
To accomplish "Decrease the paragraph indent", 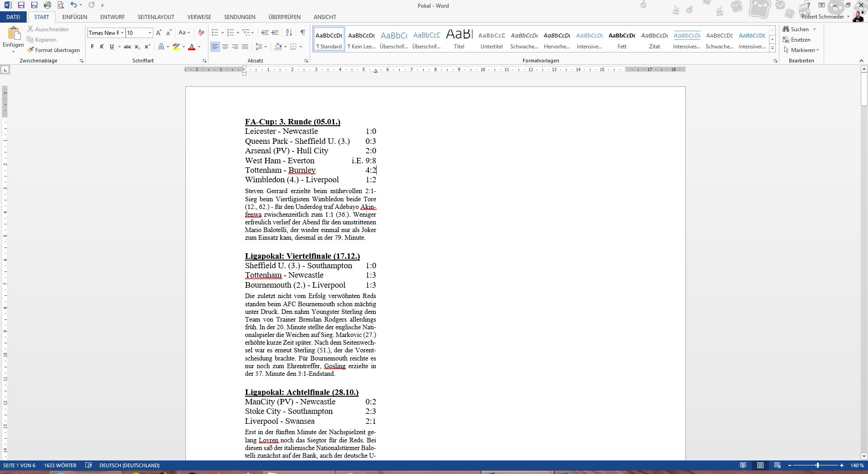I will coord(265,33).
